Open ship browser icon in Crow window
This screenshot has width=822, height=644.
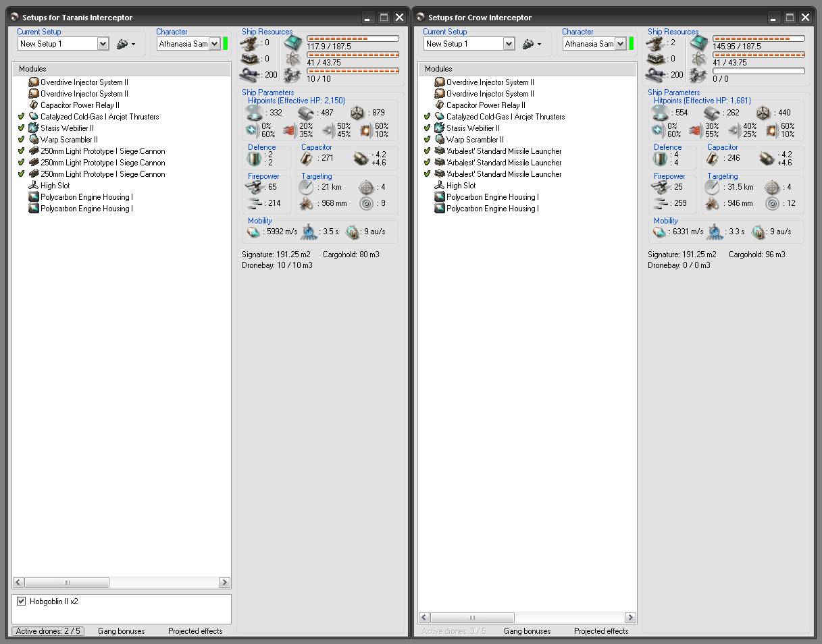(x=531, y=44)
